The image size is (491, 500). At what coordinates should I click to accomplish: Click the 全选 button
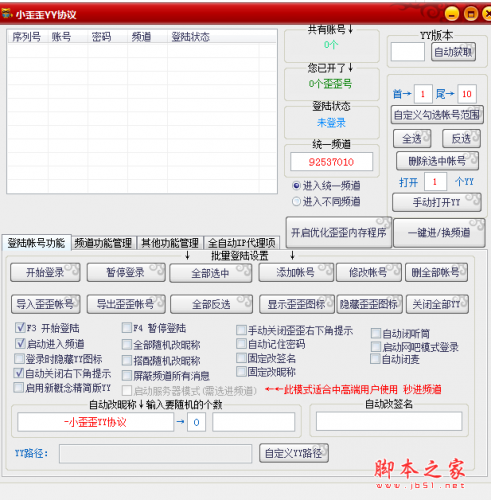[x=412, y=139]
